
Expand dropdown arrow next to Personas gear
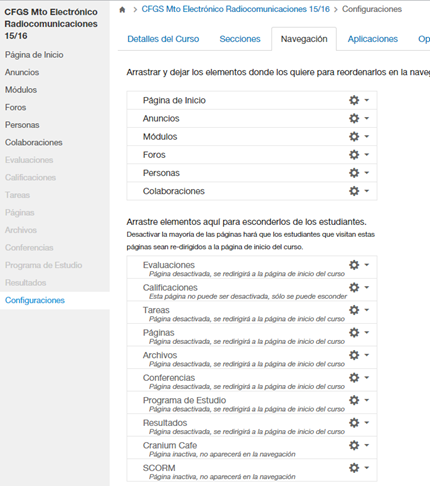click(367, 173)
